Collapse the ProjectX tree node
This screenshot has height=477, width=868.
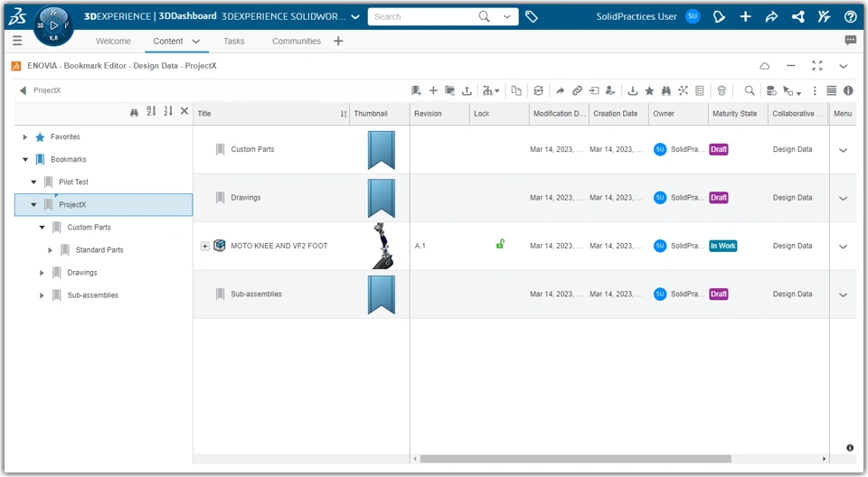click(x=33, y=205)
